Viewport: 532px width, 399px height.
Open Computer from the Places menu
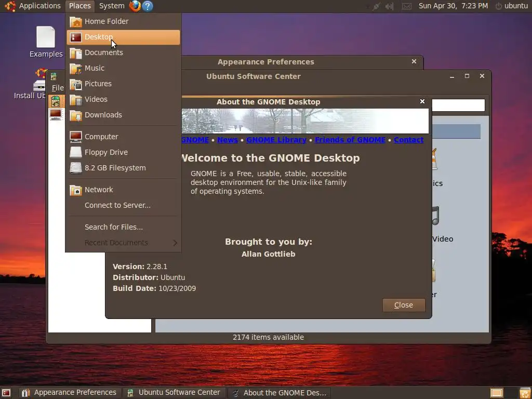pos(123,137)
